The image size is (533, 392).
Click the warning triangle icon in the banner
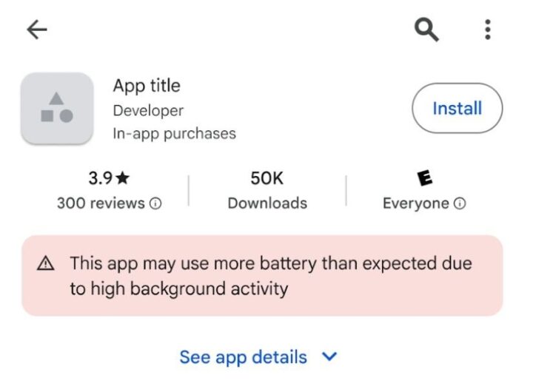click(x=46, y=264)
